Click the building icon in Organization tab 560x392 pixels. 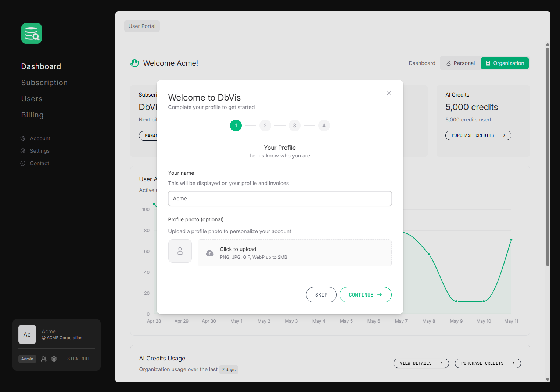click(488, 63)
